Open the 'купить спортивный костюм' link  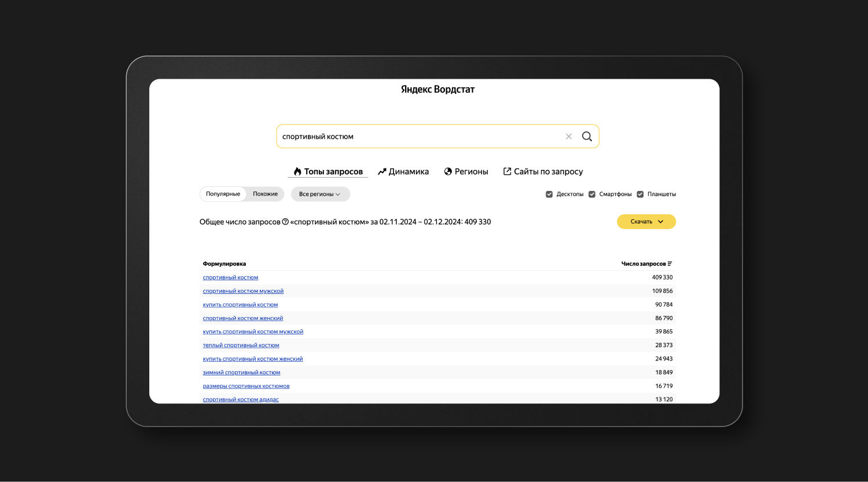point(240,305)
